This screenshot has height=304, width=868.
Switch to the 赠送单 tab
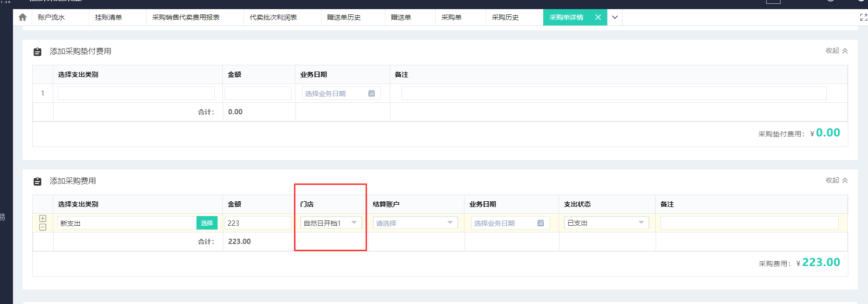click(x=401, y=17)
